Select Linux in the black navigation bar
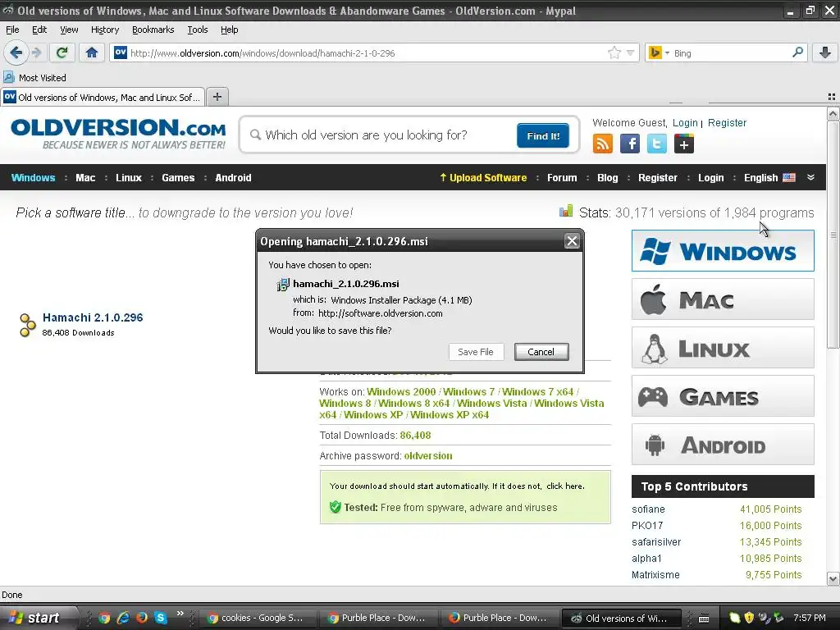This screenshot has height=630, width=840. [x=129, y=177]
